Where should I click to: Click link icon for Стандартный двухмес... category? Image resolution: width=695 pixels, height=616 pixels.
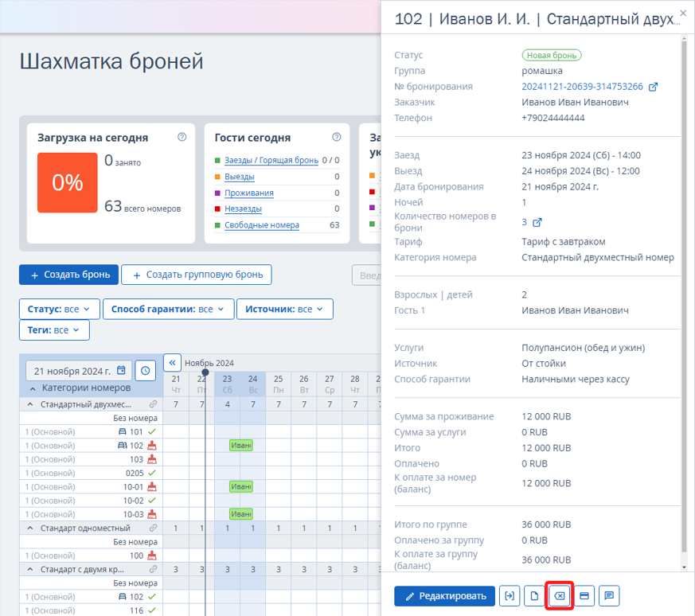click(153, 404)
